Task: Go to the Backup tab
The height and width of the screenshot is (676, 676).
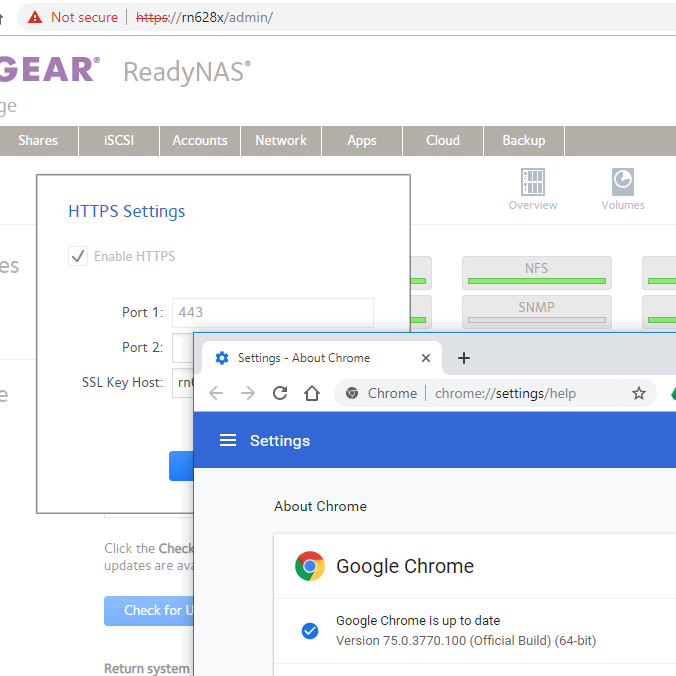Action: point(524,141)
